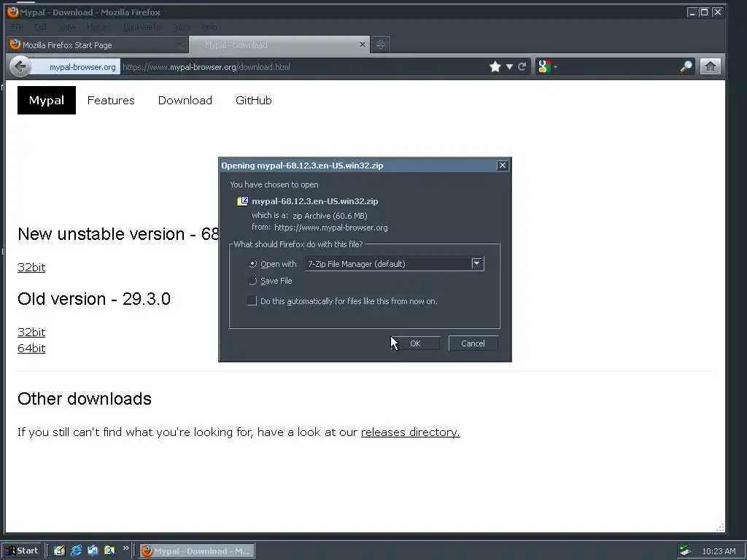Close the 'Mypal - Download' tab
Screen dimensions: 747x560
tap(362, 44)
